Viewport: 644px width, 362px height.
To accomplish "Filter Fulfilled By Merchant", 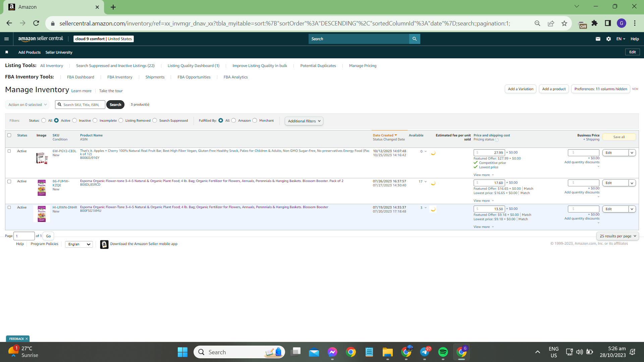I will (x=255, y=121).
